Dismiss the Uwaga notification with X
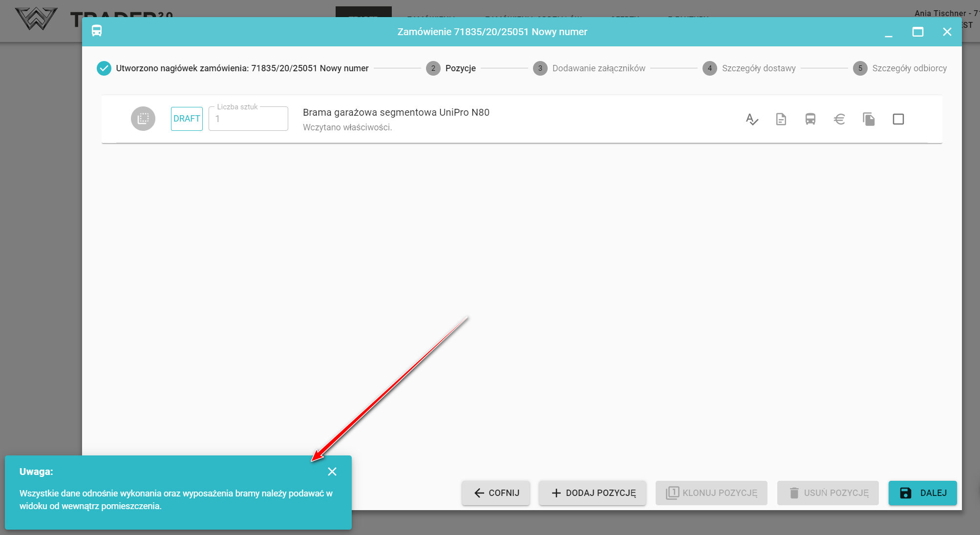 [332, 472]
